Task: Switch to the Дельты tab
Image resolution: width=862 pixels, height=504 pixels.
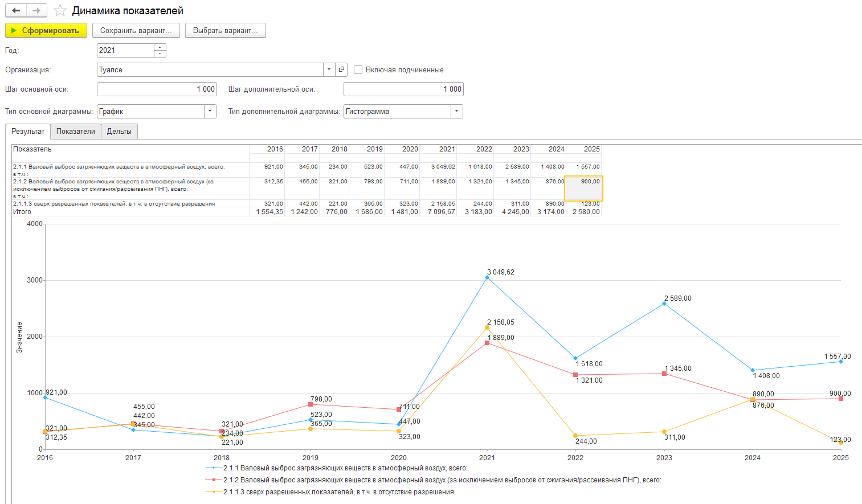Action: click(119, 132)
